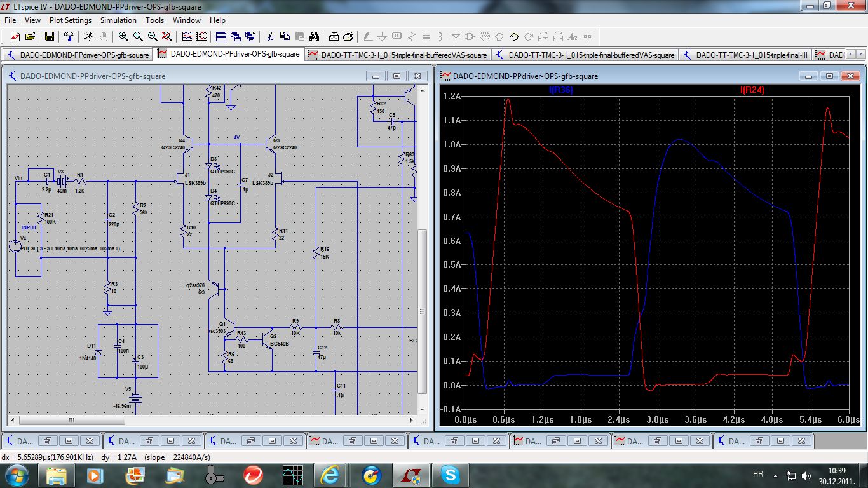Click the schematic horizontal scrollbar thumb
The width and height of the screenshot is (868, 488).
[72, 420]
